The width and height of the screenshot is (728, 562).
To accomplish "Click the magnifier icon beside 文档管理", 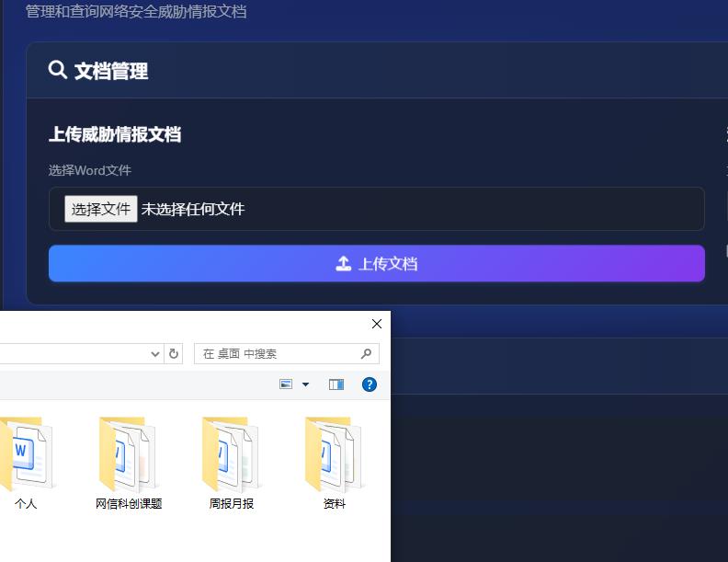I will tap(58, 70).
